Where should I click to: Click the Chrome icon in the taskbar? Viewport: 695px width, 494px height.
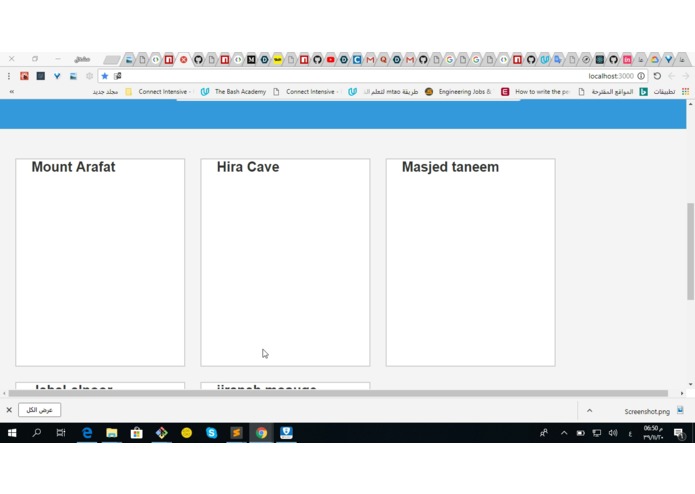click(261, 433)
